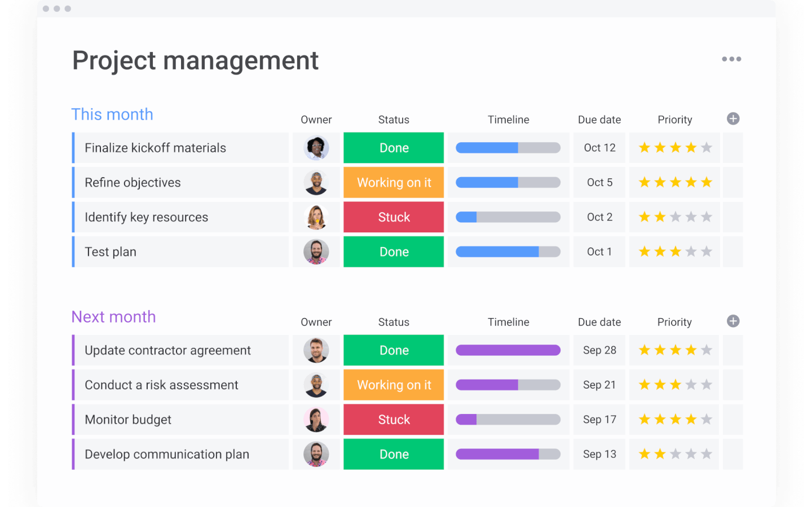
Task: Set priority stars for Identify key resources
Action: 675,217
